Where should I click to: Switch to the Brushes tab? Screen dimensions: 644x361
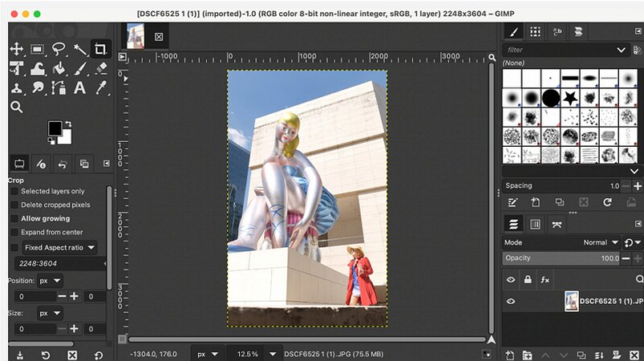513,31
